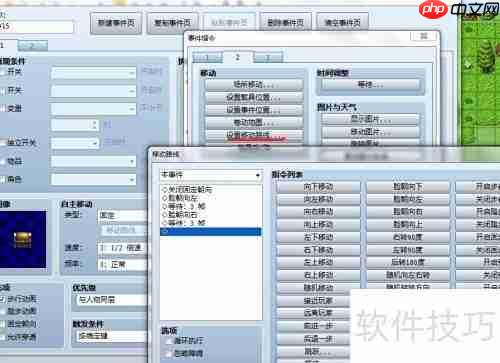Switch to tab 1 in event commands dialog

(207, 57)
